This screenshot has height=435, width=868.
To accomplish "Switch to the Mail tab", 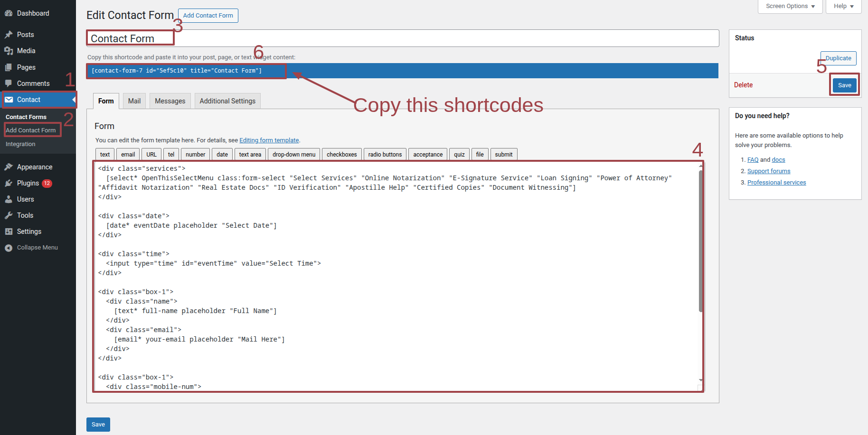I will point(134,101).
